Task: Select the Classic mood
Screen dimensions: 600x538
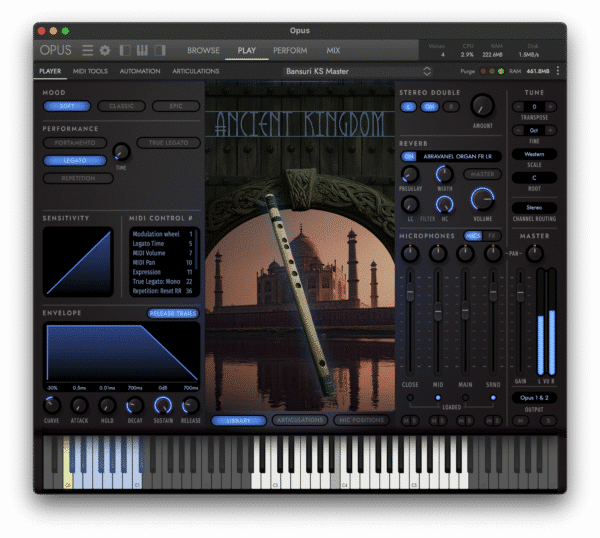Action: pos(122,106)
